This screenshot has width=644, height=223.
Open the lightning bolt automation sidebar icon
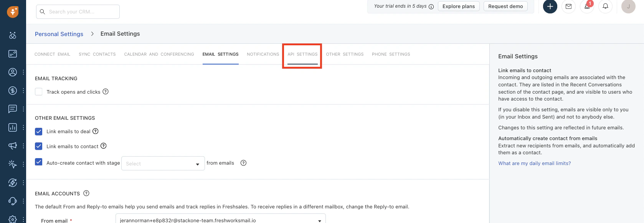tap(13, 183)
